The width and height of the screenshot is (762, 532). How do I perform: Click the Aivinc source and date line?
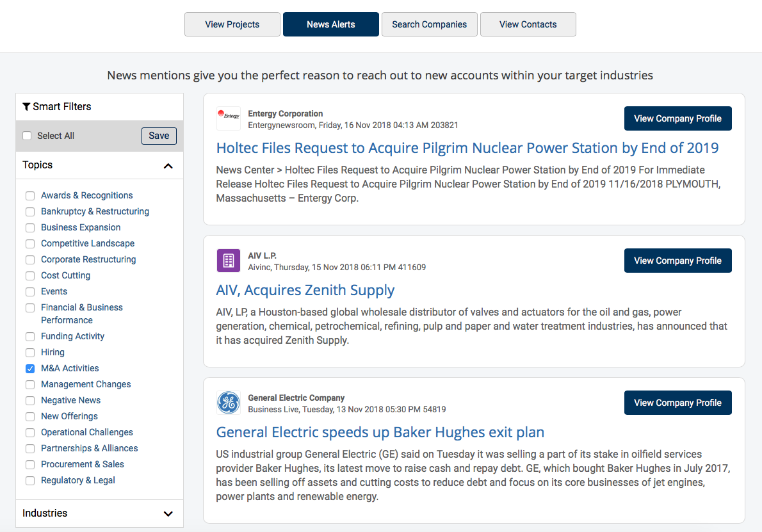pos(337,267)
